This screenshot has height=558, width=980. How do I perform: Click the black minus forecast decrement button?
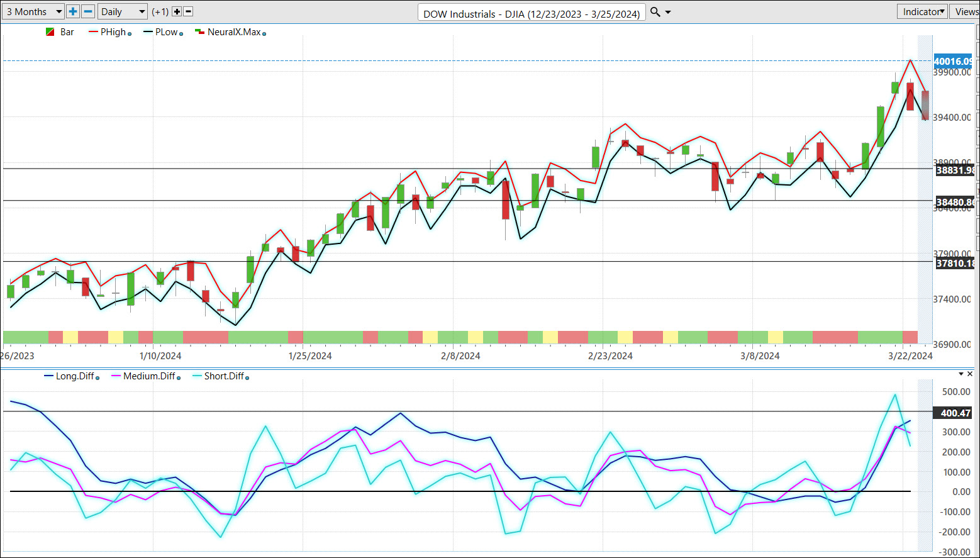click(188, 12)
